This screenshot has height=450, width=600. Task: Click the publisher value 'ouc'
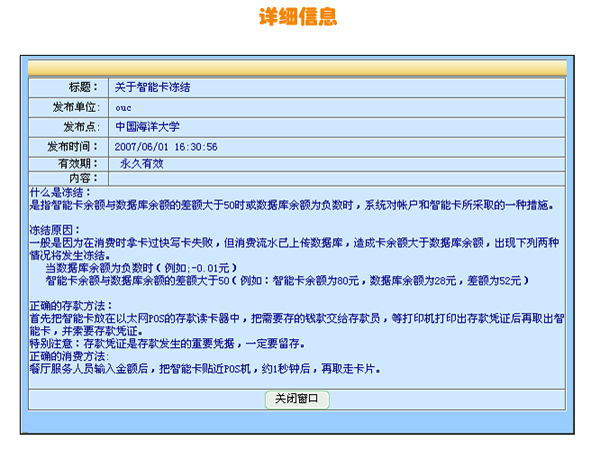[x=123, y=108]
